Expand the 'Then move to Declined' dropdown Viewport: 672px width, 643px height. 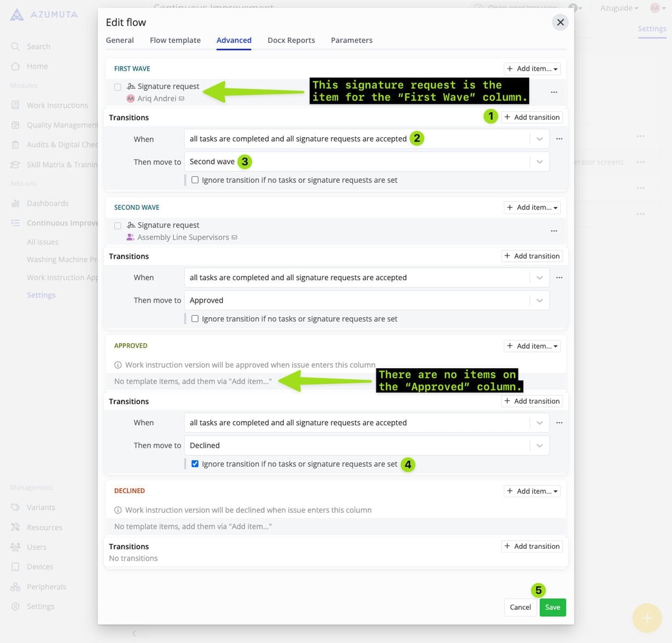point(539,445)
